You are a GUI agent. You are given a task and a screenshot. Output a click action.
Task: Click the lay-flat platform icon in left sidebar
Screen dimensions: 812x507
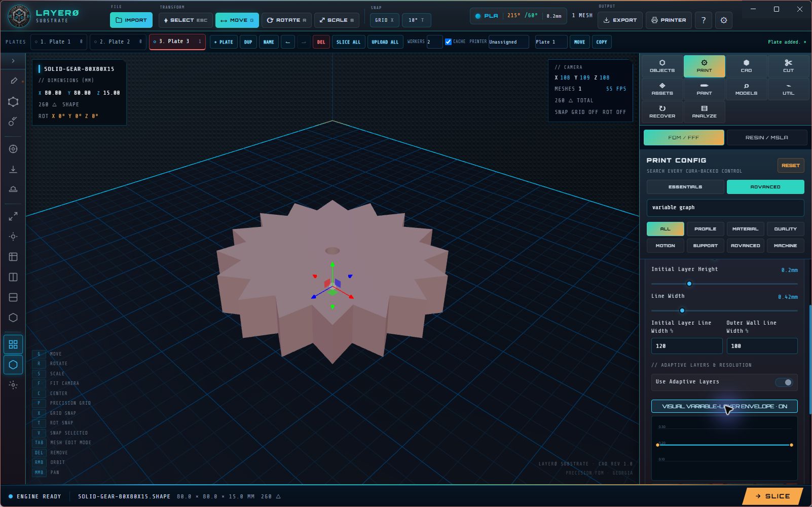point(13,189)
